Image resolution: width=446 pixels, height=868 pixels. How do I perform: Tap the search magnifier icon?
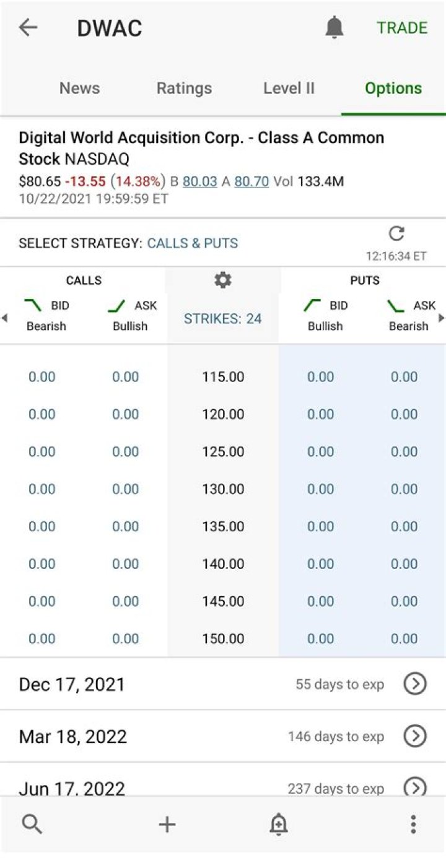(x=32, y=824)
